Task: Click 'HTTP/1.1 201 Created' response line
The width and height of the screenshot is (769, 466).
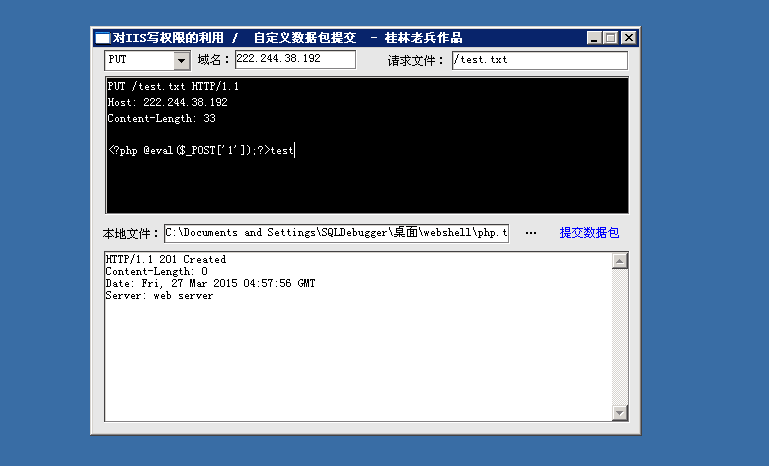Action: click(x=166, y=259)
